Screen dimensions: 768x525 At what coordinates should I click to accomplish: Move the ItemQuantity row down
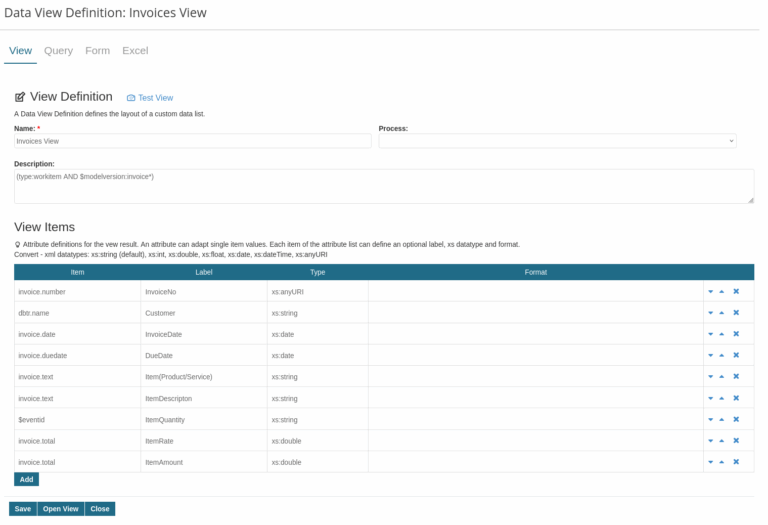[x=710, y=420]
